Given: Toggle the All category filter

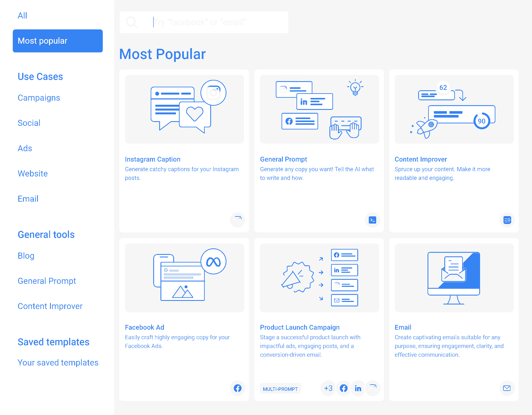Looking at the screenshot, I should pyautogui.click(x=23, y=15).
